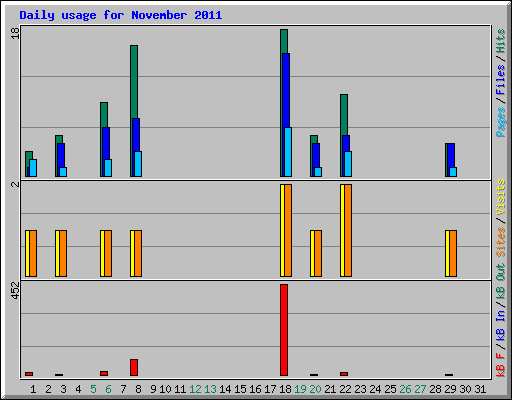512x400 pixels.
Task: Click the green weekend day label "19"
Action: pyautogui.click(x=300, y=389)
